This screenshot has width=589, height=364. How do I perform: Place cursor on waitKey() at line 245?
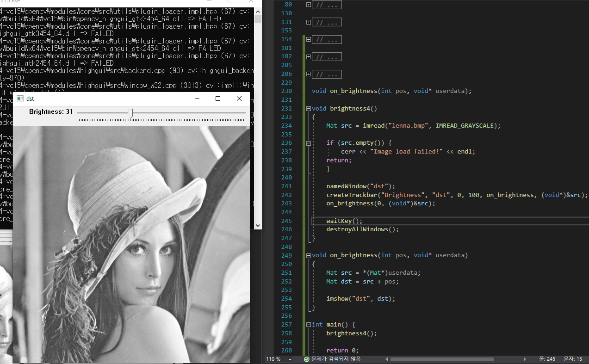[x=344, y=221]
